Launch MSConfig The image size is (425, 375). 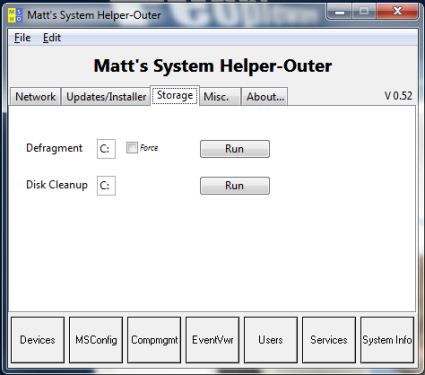tap(96, 340)
